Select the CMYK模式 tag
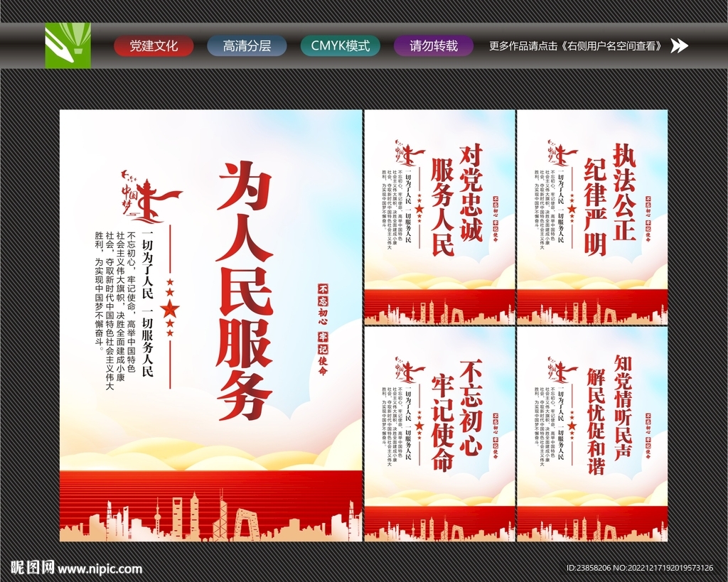728x582 pixels. coord(341,46)
